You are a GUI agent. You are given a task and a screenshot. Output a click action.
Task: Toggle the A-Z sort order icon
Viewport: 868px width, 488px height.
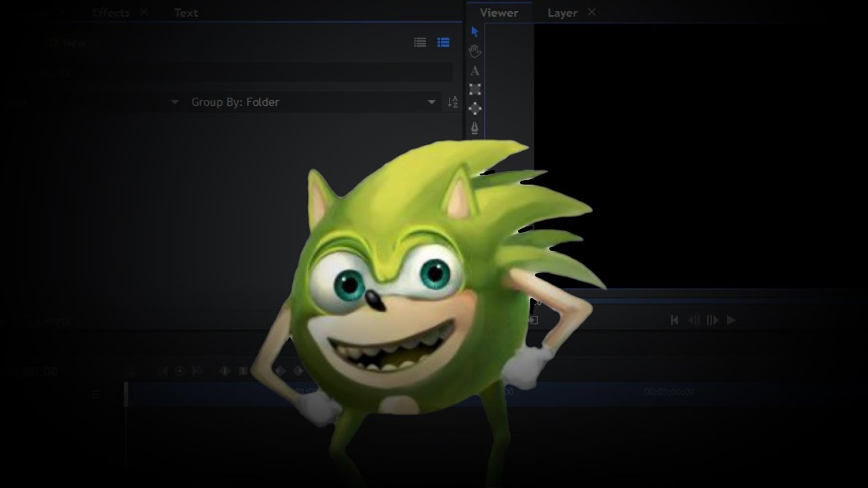(x=452, y=102)
